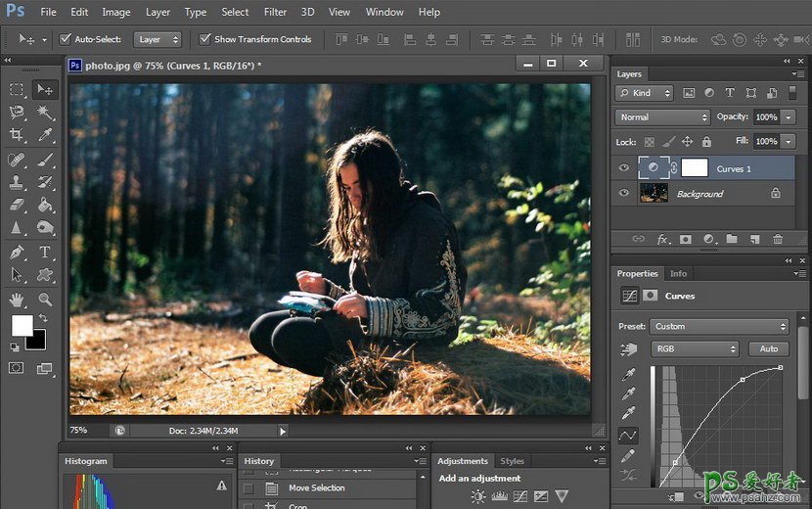Image resolution: width=812 pixels, height=509 pixels.
Task: Open the RGB channel dropdown
Action: [x=695, y=348]
